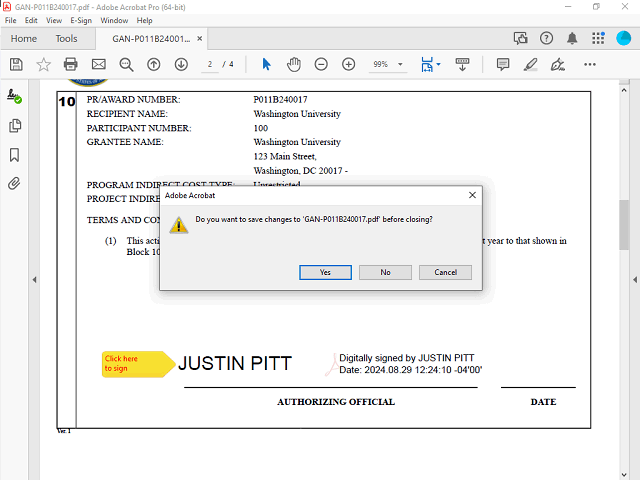This screenshot has height=480, width=640.
Task: Open the Help menu
Action: (x=144, y=20)
